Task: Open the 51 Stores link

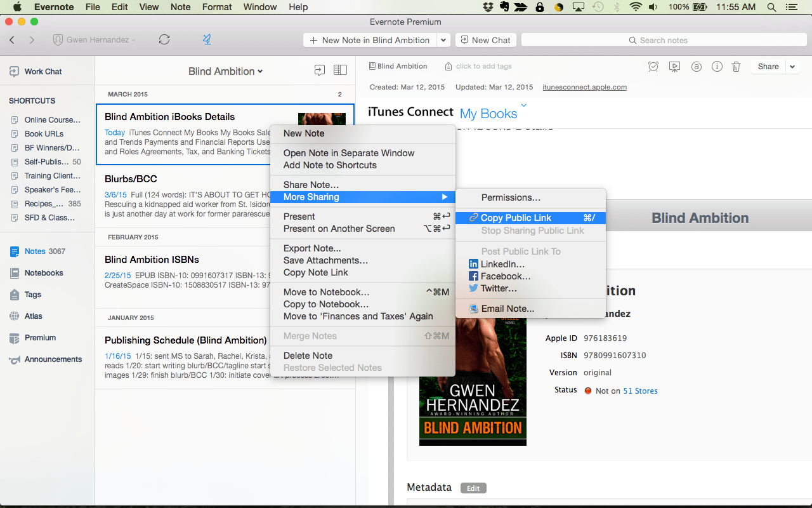Action: coord(640,391)
